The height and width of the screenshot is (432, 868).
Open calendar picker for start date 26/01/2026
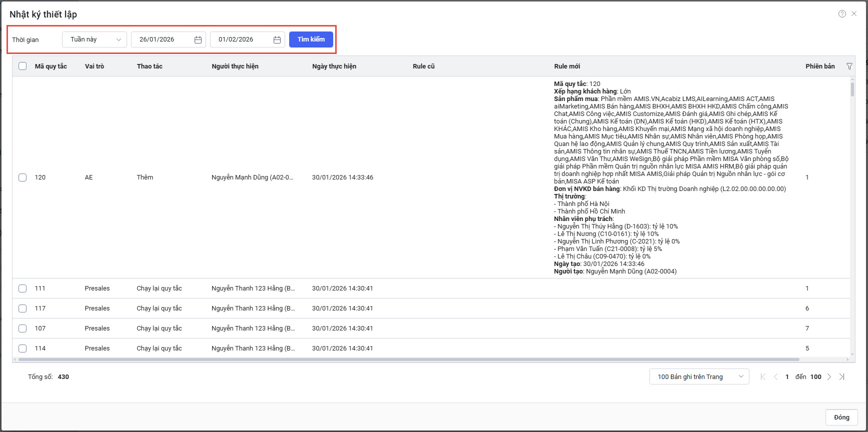(198, 39)
